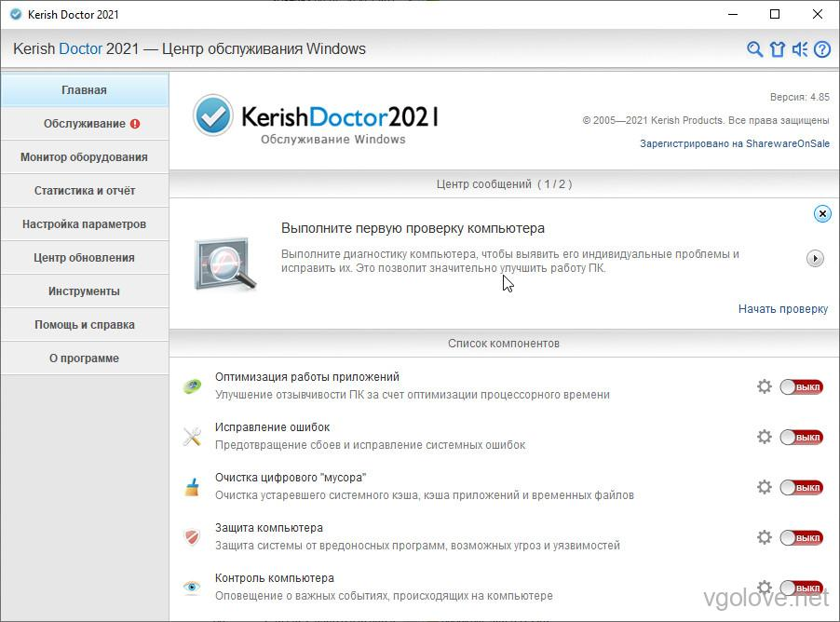Image resolution: width=840 pixels, height=622 pixels.
Task: Click the broom digital junk cleanup icon
Action: pos(193,486)
